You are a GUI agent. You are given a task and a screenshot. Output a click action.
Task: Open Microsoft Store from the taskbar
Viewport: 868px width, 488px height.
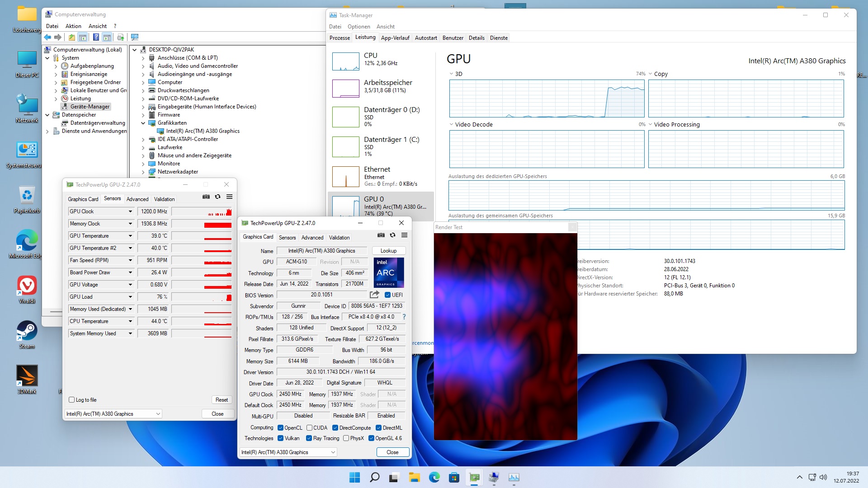click(x=454, y=477)
